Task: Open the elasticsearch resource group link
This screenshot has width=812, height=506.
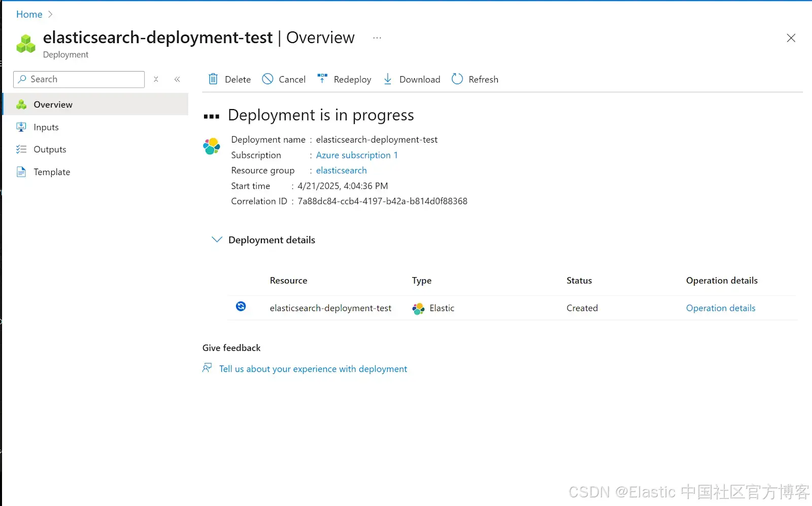Action: coord(341,170)
